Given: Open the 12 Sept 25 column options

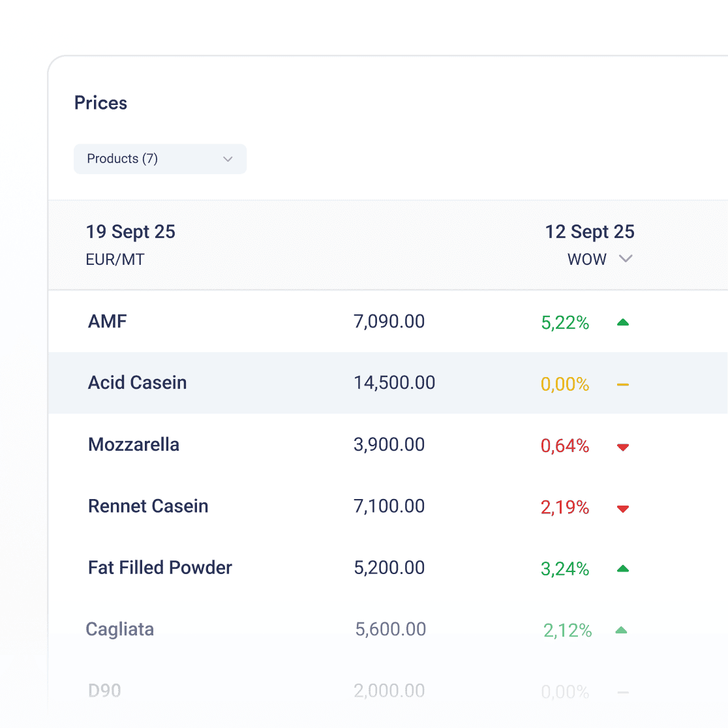Looking at the screenshot, I should pyautogui.click(x=589, y=232).
